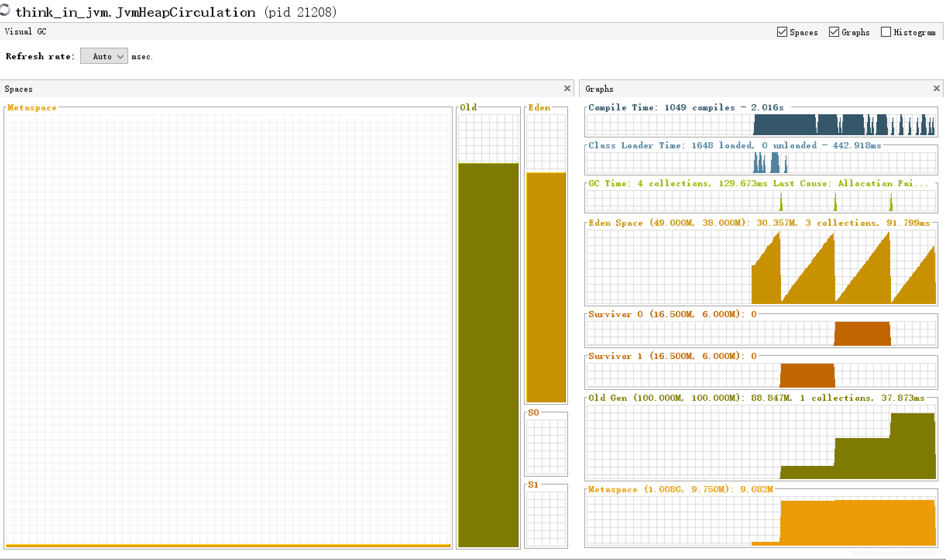Uncheck the Spaces checkbox

click(782, 32)
